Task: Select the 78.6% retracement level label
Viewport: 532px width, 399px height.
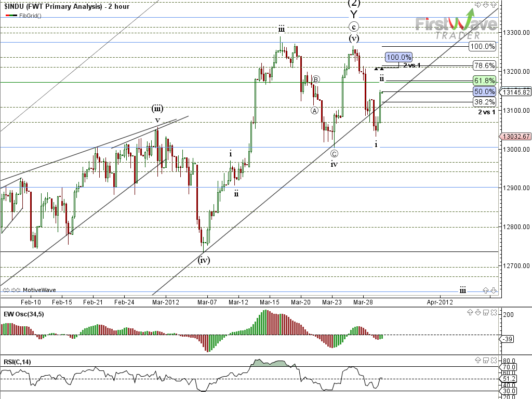Action: pyautogui.click(x=484, y=65)
